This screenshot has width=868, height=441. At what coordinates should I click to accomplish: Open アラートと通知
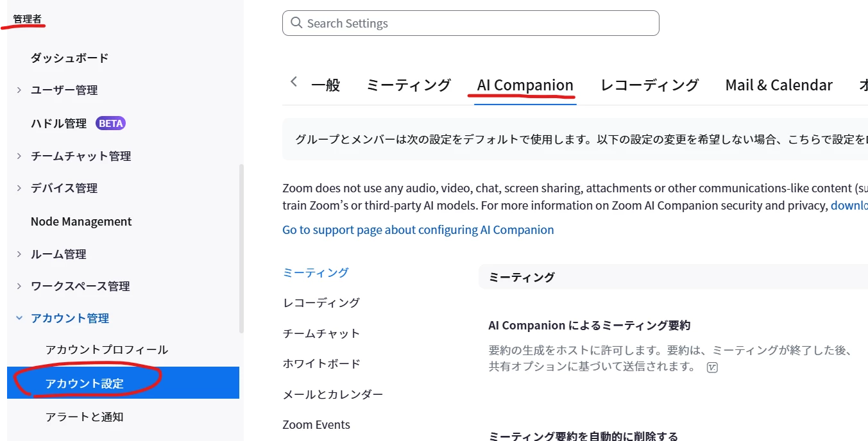(x=84, y=417)
